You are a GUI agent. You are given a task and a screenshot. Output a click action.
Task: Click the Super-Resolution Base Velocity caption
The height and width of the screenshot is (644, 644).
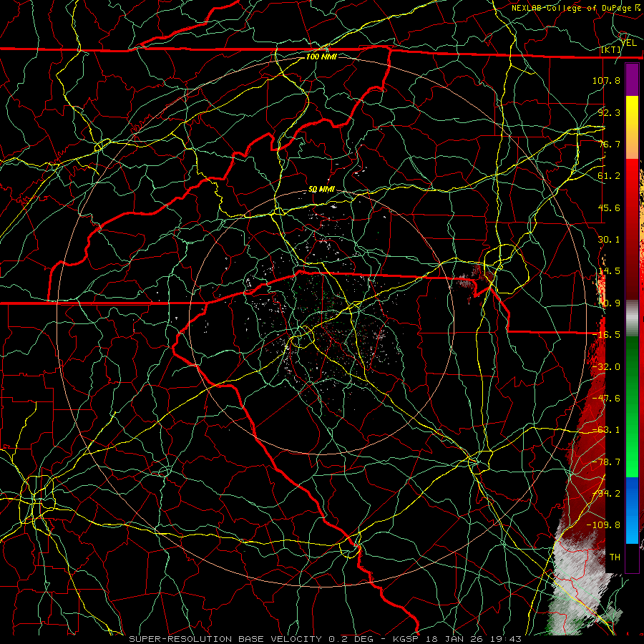point(325,639)
